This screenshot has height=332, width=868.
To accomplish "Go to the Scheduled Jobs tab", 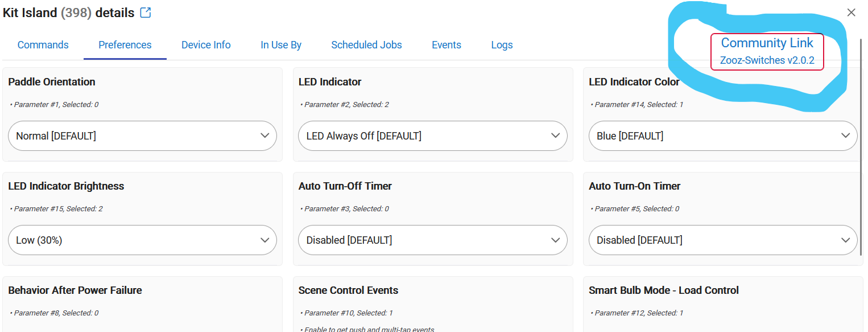I will [366, 45].
